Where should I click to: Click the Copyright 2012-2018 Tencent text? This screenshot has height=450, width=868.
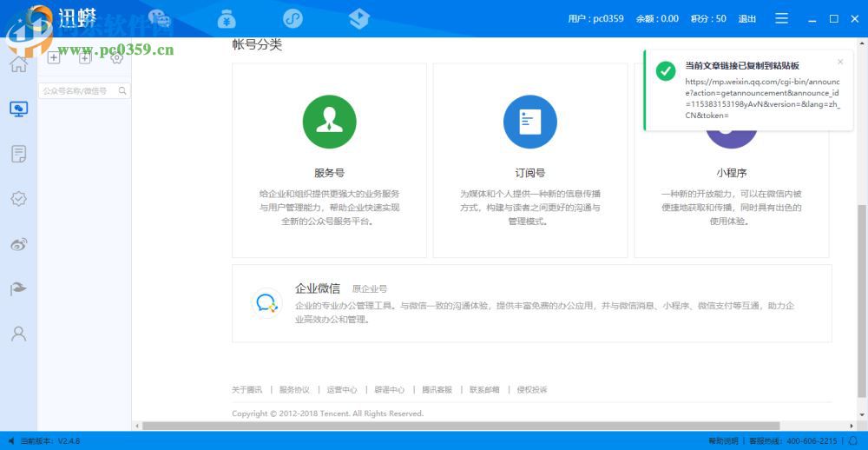[328, 414]
